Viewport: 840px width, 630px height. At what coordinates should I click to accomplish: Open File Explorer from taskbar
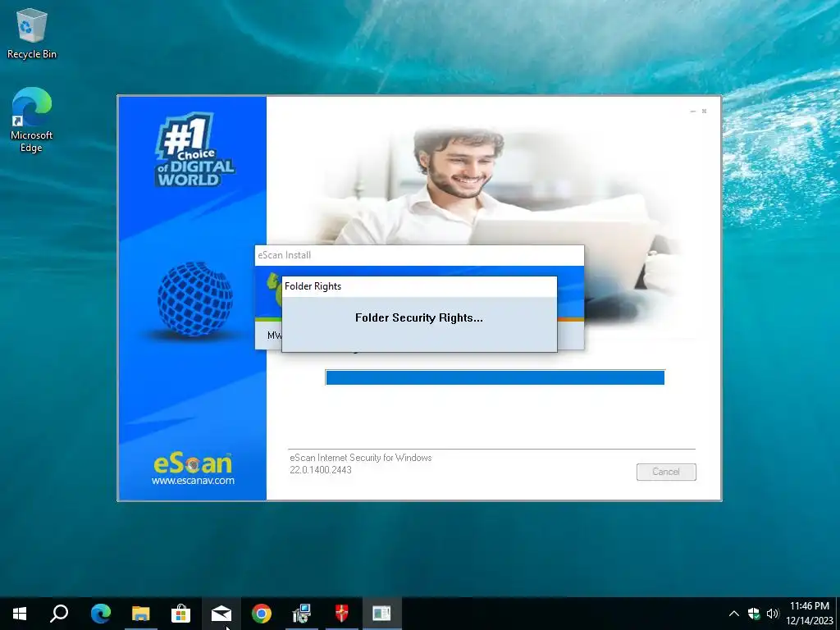point(140,614)
